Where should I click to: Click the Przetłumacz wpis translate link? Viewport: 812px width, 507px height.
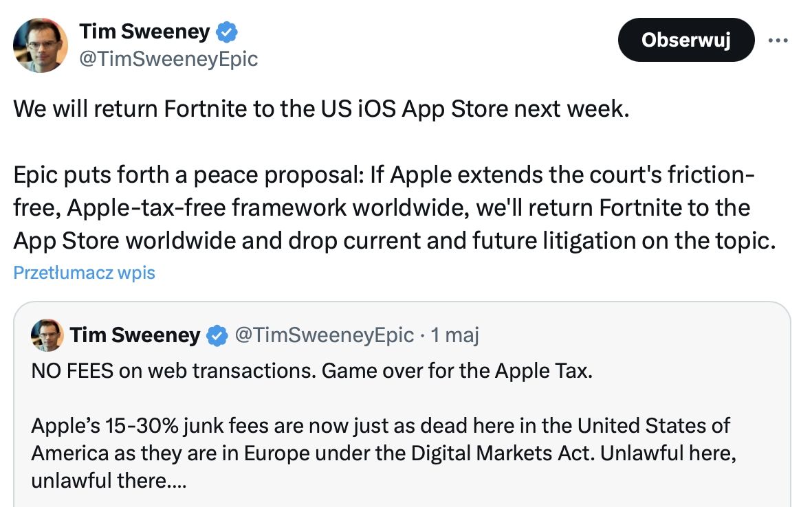[84, 273]
